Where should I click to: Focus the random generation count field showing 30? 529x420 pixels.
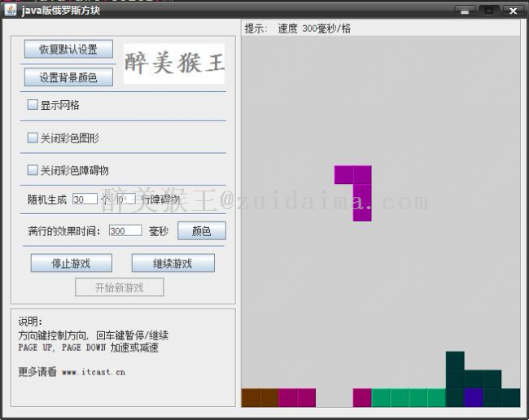tap(84, 199)
